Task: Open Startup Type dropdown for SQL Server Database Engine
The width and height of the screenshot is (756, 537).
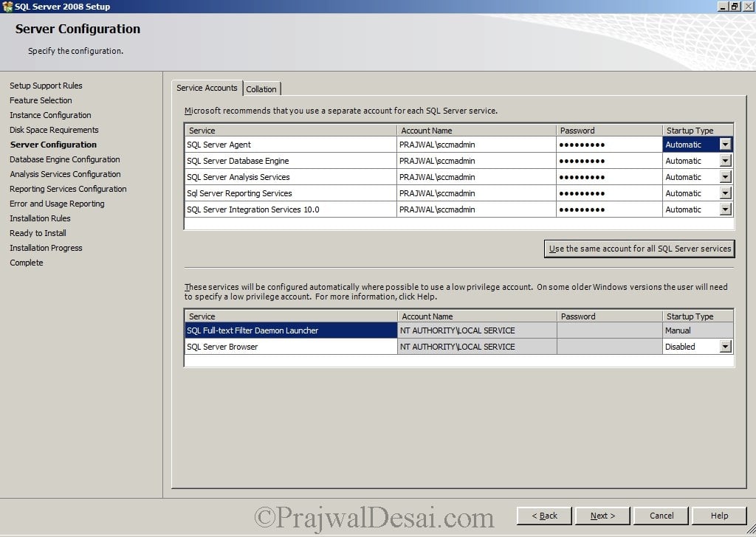Action: coord(725,160)
